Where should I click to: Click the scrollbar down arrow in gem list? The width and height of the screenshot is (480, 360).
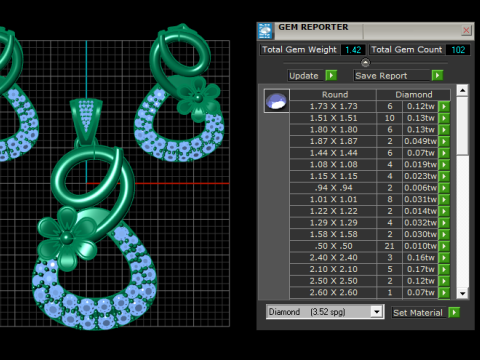[462, 293]
